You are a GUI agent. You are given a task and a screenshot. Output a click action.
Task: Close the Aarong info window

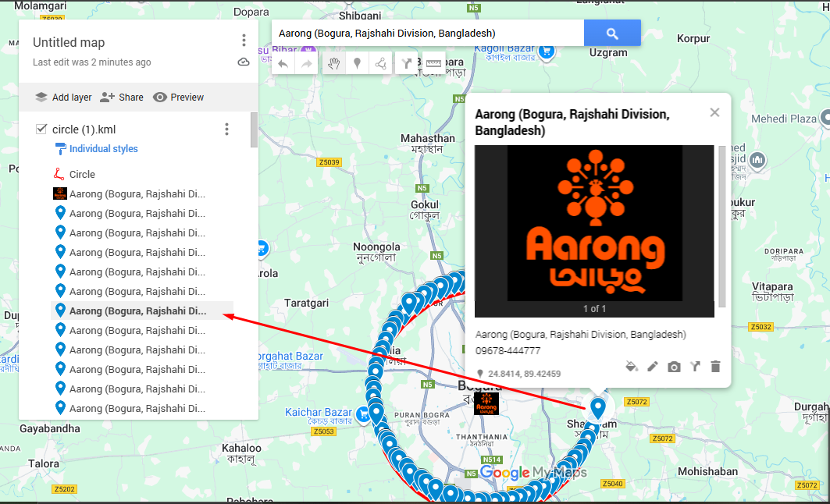714,112
